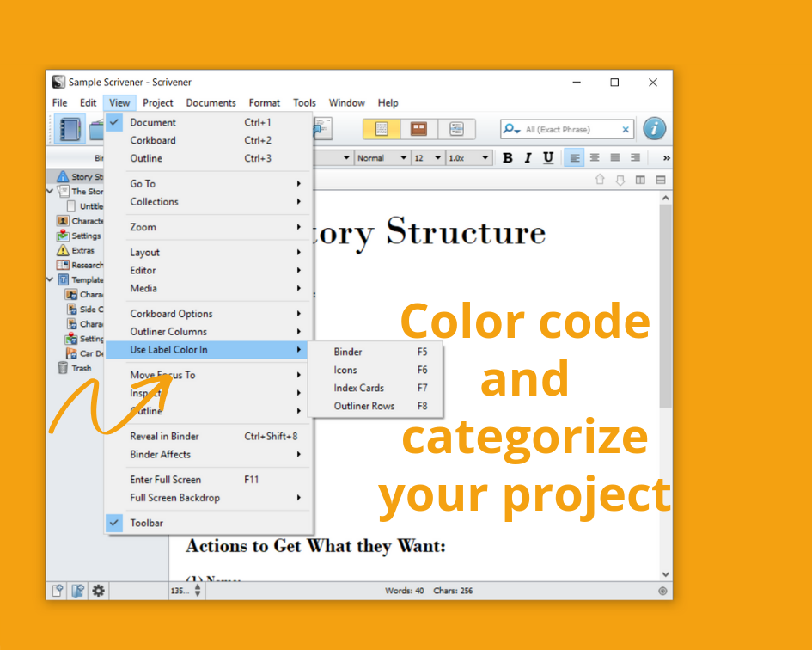Image resolution: width=812 pixels, height=650 pixels.
Task: Open the font size 12 dropdown
Action: [427, 158]
